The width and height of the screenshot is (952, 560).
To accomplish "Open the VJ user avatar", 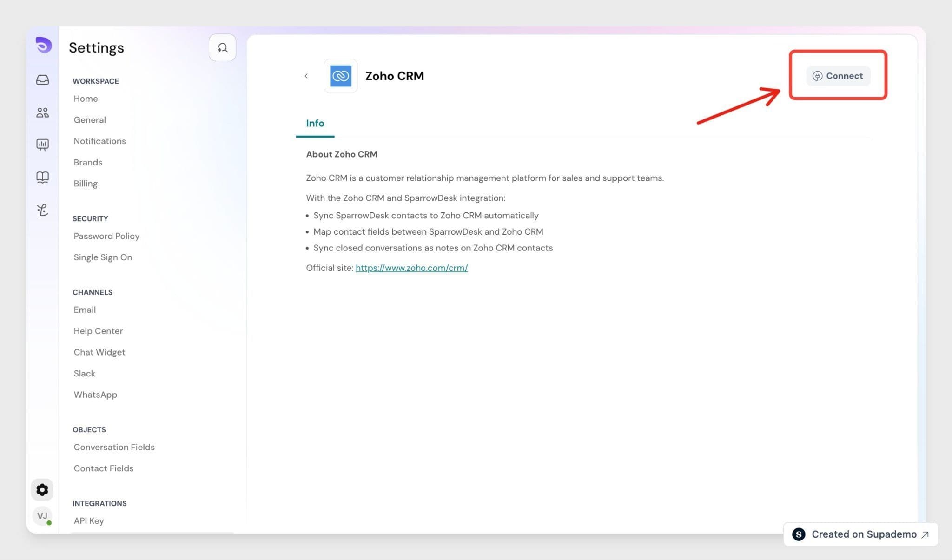I will coord(42,516).
